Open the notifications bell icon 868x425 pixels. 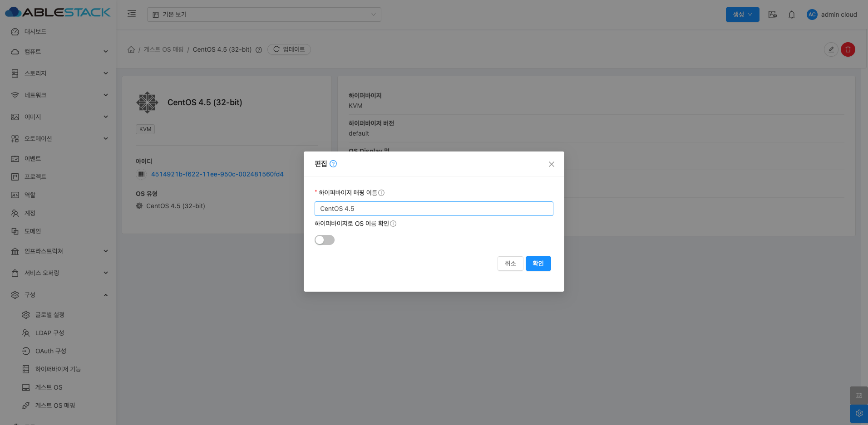click(x=791, y=15)
